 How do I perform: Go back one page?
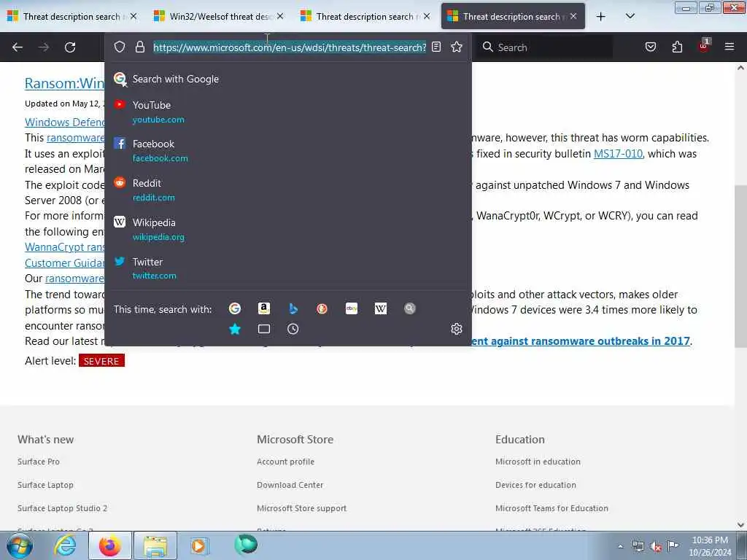coord(18,47)
